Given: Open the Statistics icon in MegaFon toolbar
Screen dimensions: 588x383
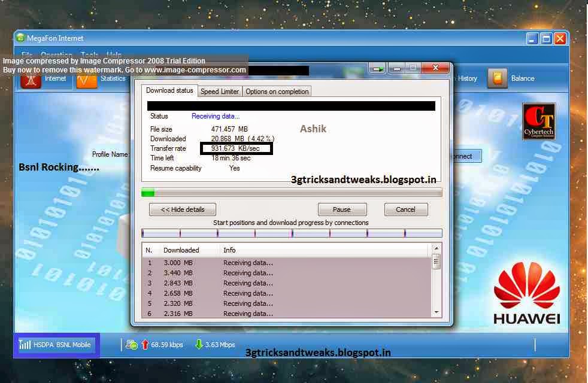Looking at the screenshot, I should pyautogui.click(x=87, y=81).
